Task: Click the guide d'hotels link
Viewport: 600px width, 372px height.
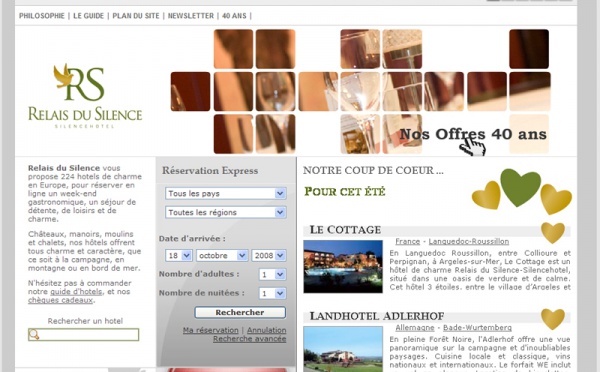Action: point(76,292)
